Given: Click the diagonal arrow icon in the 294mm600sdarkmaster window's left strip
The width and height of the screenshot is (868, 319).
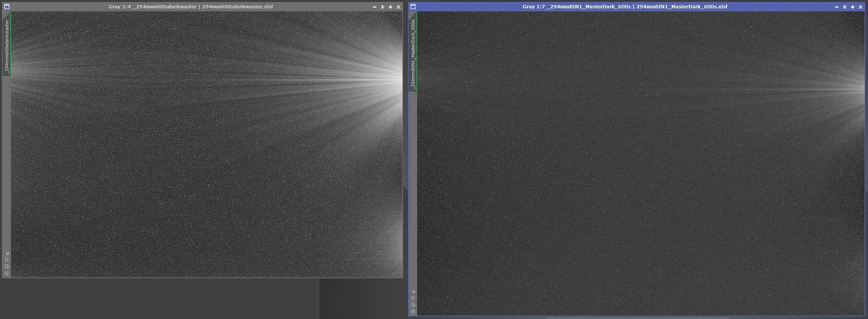Looking at the screenshot, I should [7, 253].
